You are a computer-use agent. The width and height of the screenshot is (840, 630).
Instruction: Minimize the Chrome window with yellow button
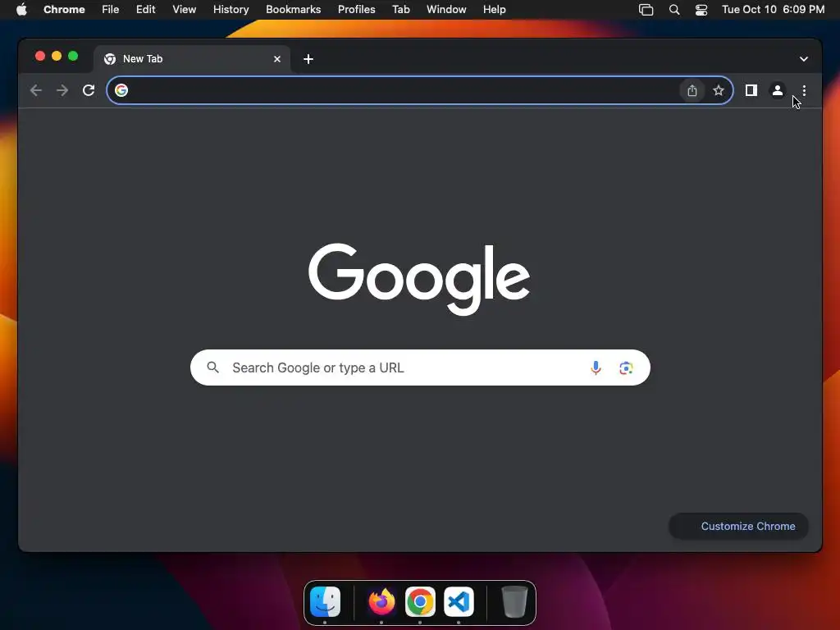57,57
